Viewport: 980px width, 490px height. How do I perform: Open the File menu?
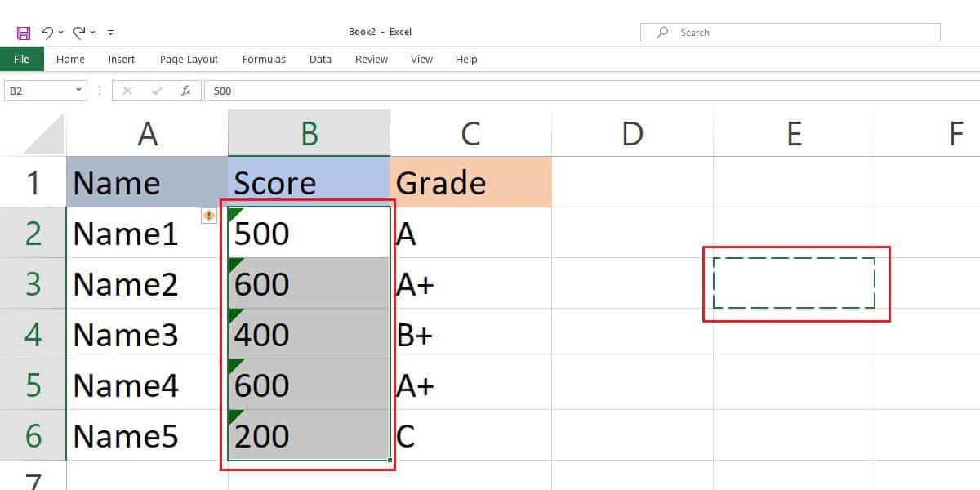point(22,59)
